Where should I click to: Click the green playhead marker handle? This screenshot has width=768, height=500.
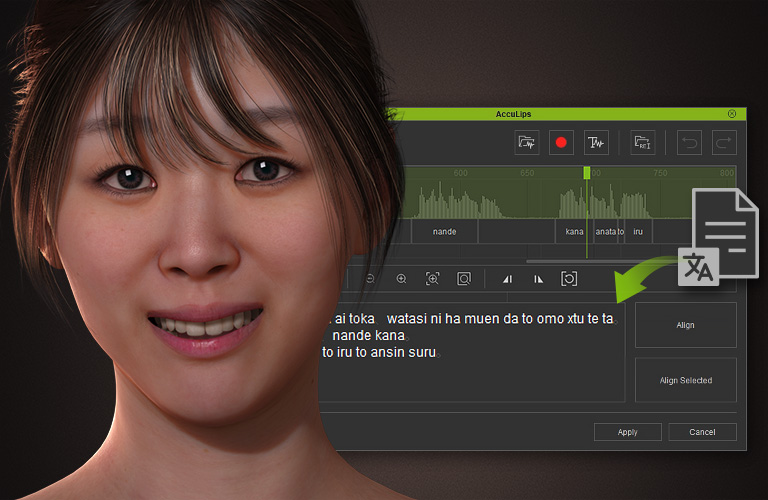pos(587,173)
